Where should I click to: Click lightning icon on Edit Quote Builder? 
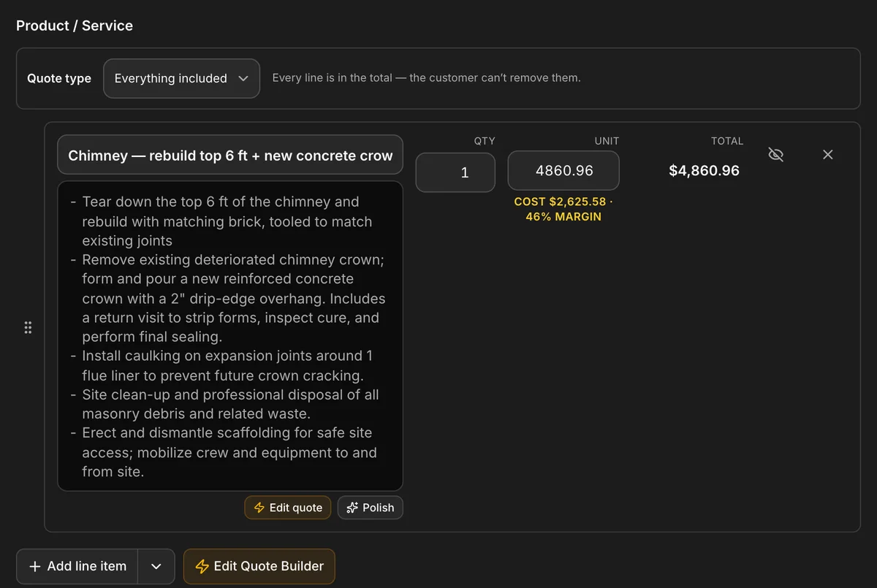click(202, 567)
